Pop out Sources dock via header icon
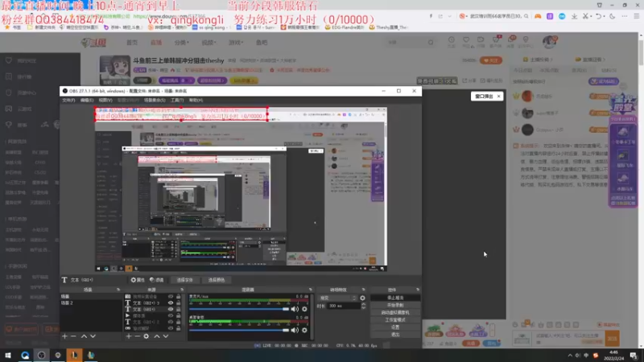Screen dimensions: 644x362 182,290
